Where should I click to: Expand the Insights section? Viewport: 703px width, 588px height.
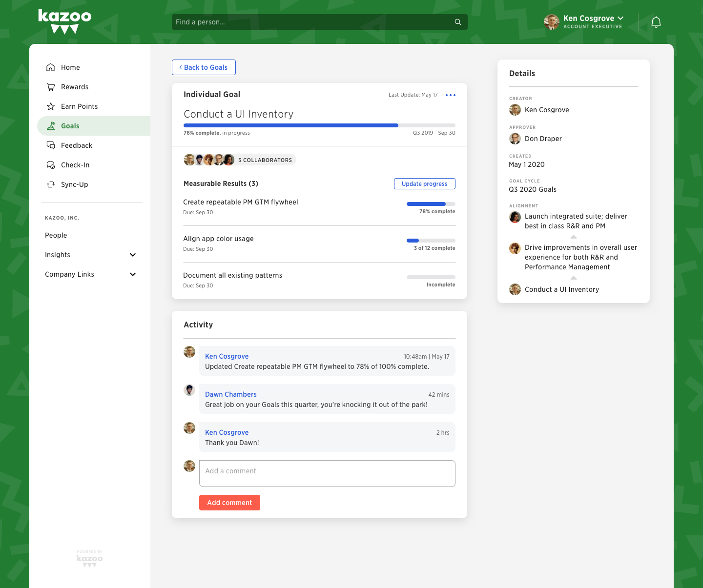coord(91,255)
